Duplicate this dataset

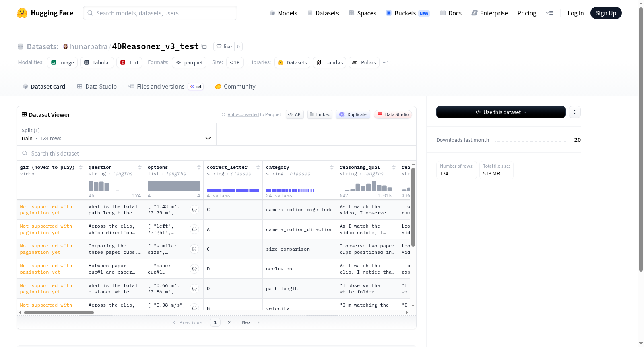click(x=353, y=114)
